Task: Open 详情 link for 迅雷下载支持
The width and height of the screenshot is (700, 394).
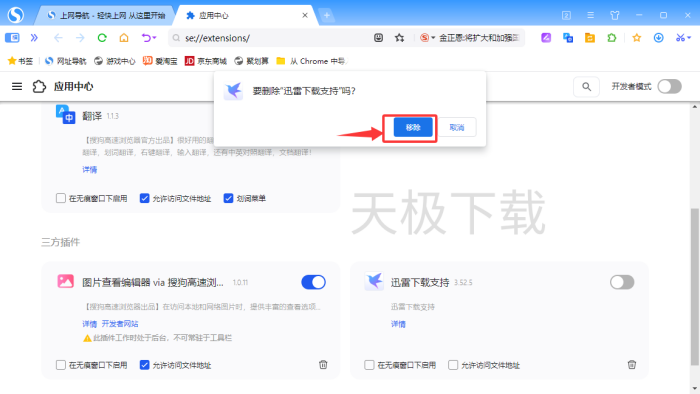Action: click(398, 324)
